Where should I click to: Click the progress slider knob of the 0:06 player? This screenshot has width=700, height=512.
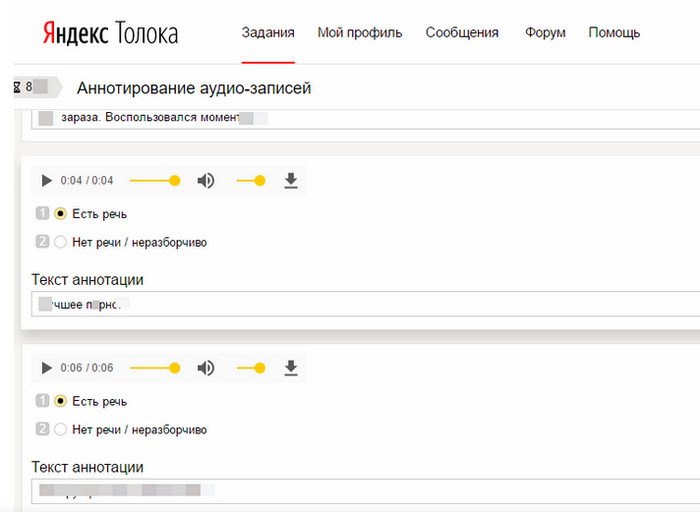pos(175,368)
